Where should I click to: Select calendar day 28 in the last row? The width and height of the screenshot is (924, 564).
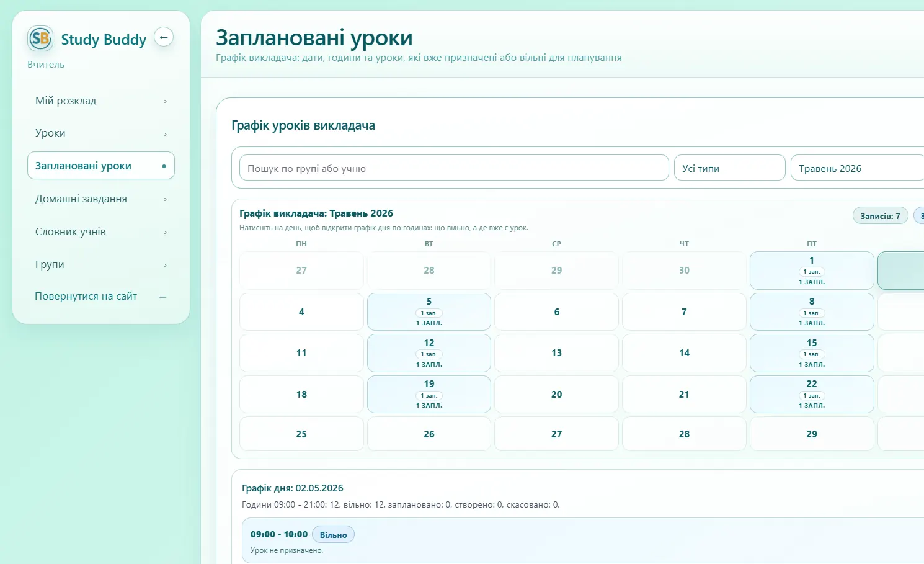pos(684,434)
